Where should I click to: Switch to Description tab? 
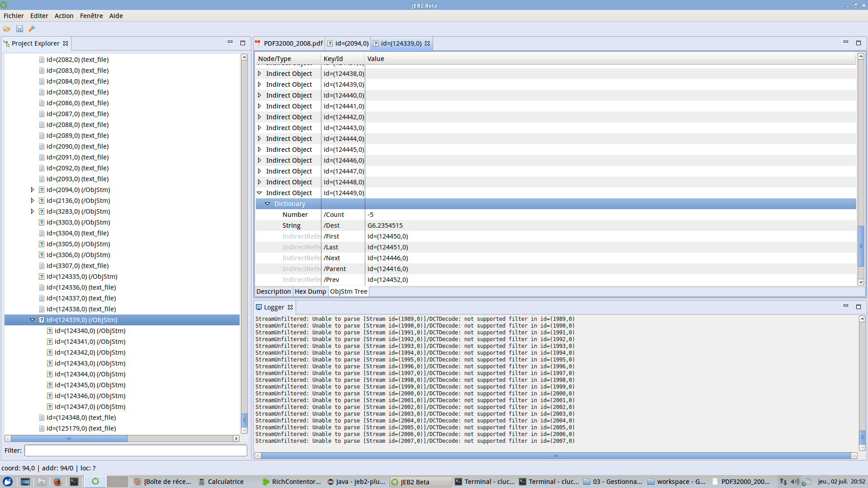coord(274,291)
